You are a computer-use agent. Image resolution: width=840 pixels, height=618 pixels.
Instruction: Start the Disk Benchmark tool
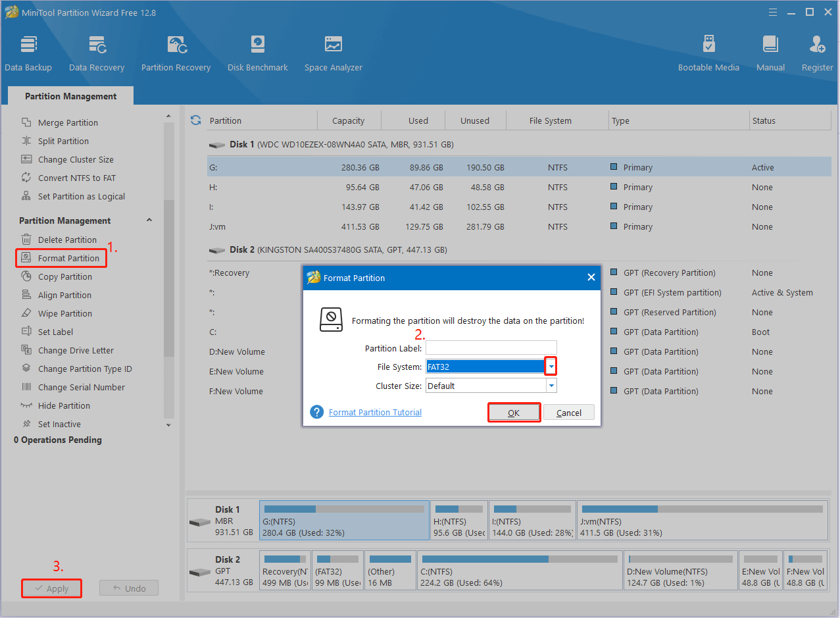pyautogui.click(x=258, y=54)
